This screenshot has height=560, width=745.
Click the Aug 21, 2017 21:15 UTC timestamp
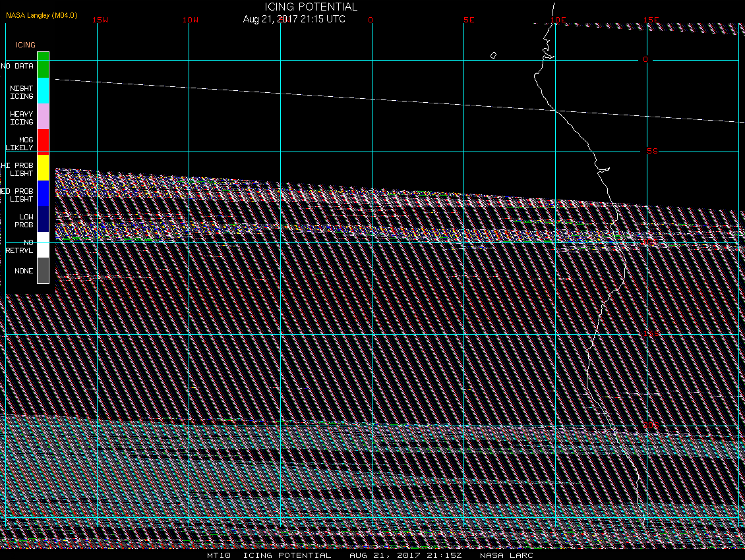[x=294, y=19]
